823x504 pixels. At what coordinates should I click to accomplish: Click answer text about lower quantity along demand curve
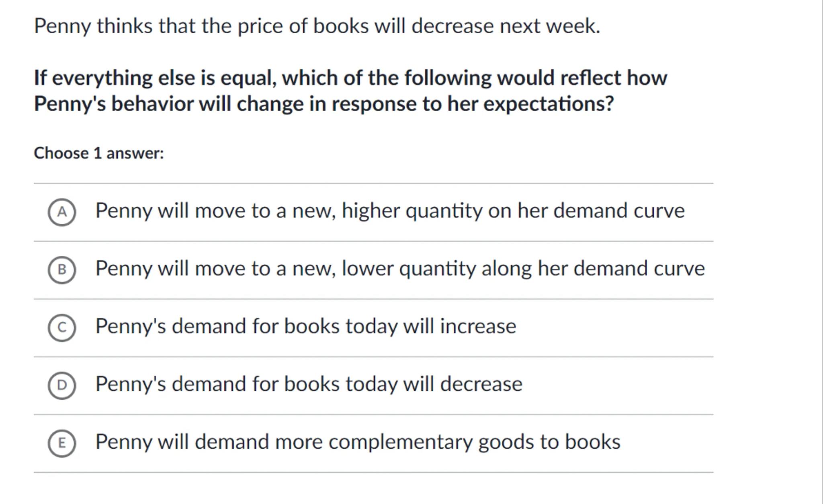pos(399,269)
